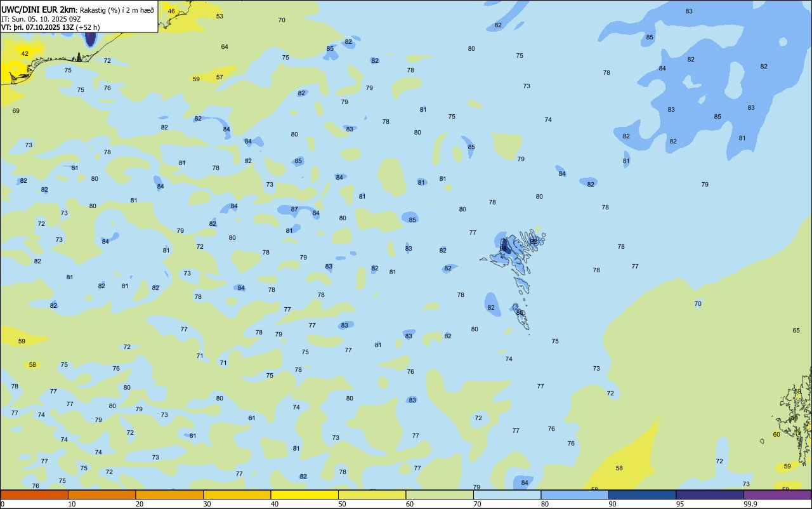Click the bright yellow 40–50 legend swatch
Viewport: 812px width, 509px height.
pyautogui.click(x=304, y=494)
